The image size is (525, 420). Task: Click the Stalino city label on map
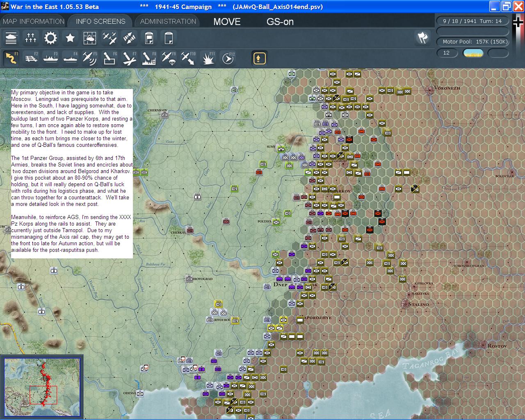tap(418, 304)
